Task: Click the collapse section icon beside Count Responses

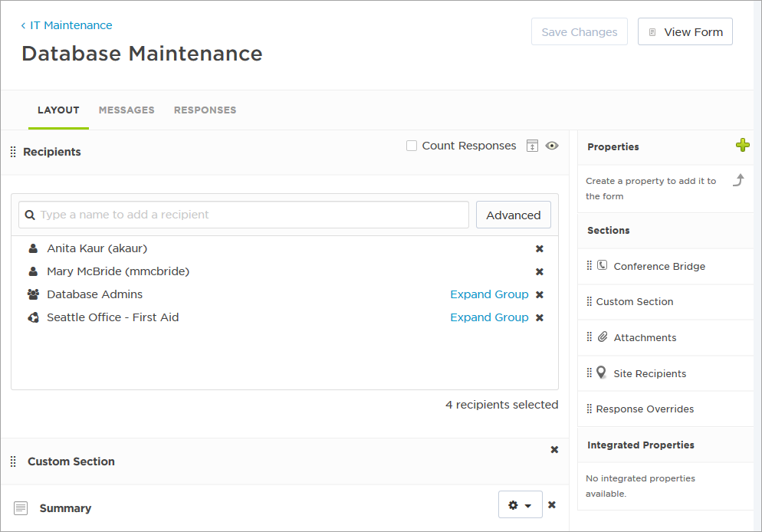Action: tap(533, 146)
